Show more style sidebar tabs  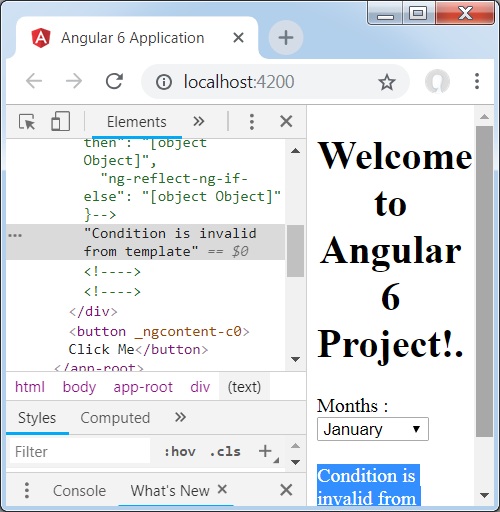click(x=180, y=417)
